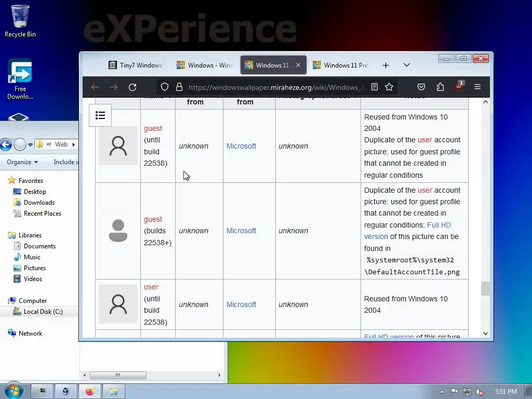Open the Windows Start button
The height and width of the screenshot is (399, 532).
tap(14, 391)
